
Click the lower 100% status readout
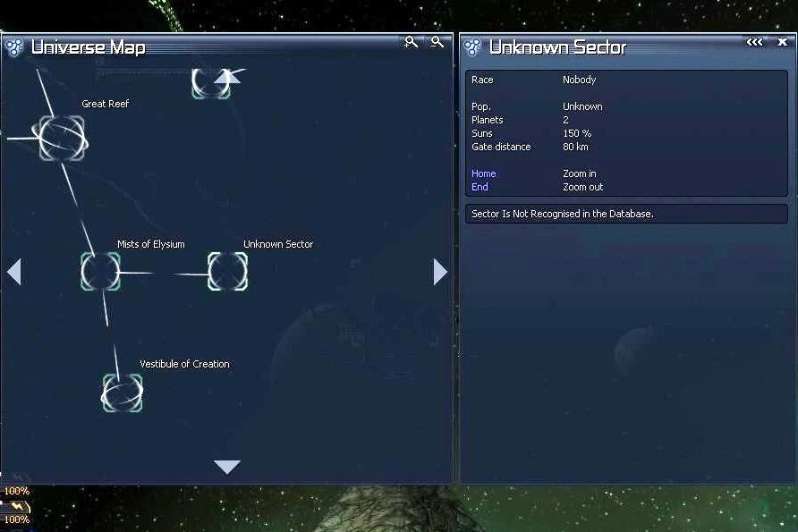tap(17, 519)
